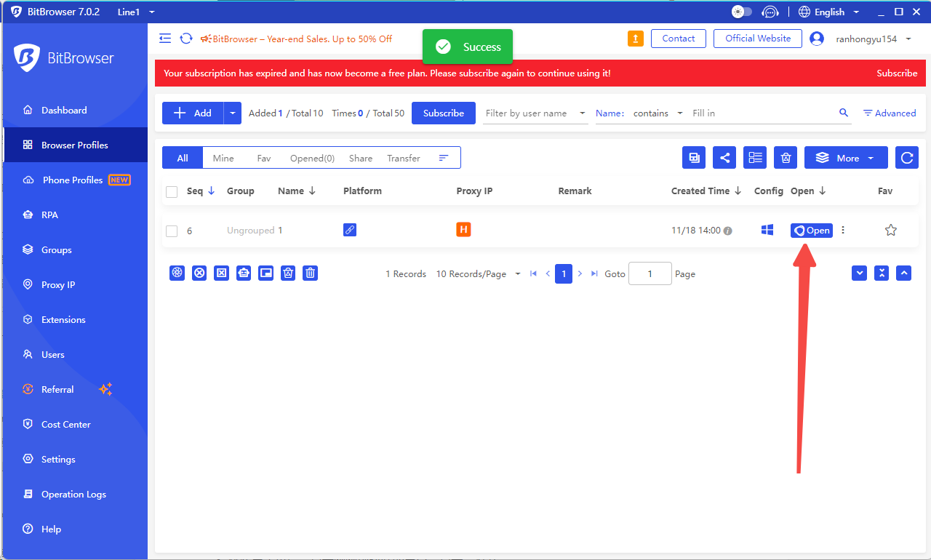This screenshot has height=560, width=931.
Task: Go to the first page with the pagination icon
Action: coord(533,273)
